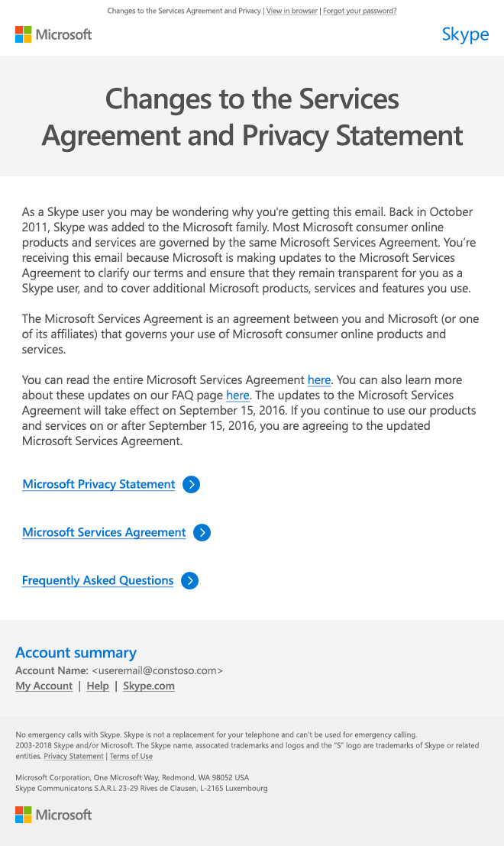Viewport: 504px width, 846px height.
Task: Open the Help link in Account summary
Action: pyautogui.click(x=98, y=686)
